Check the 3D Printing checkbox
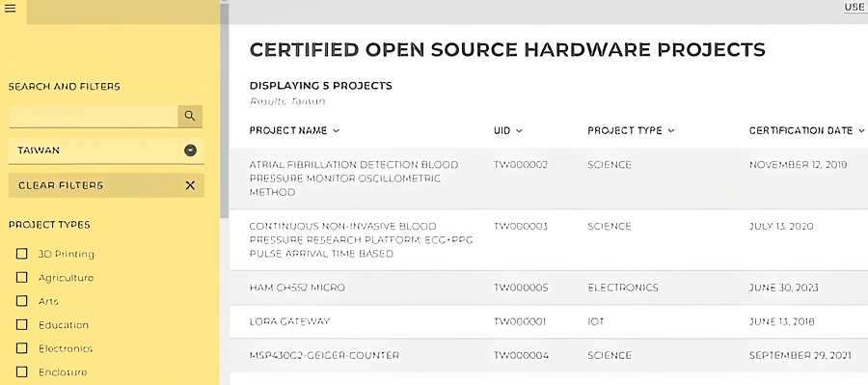The width and height of the screenshot is (868, 385). tap(21, 254)
